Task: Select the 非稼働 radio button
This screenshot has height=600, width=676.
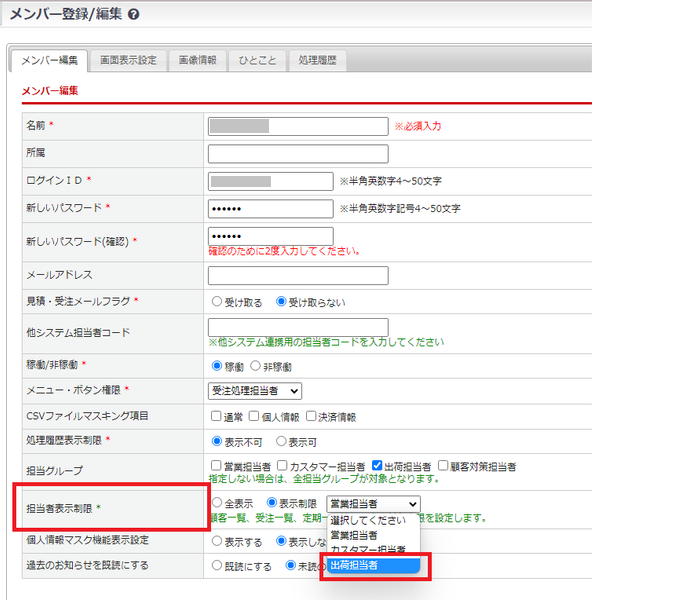Action: click(x=256, y=366)
